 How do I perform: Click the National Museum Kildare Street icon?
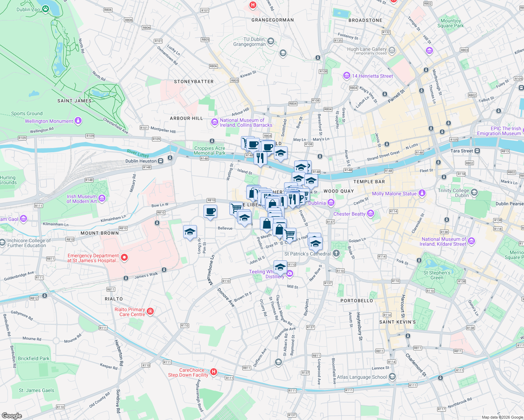(x=471, y=241)
